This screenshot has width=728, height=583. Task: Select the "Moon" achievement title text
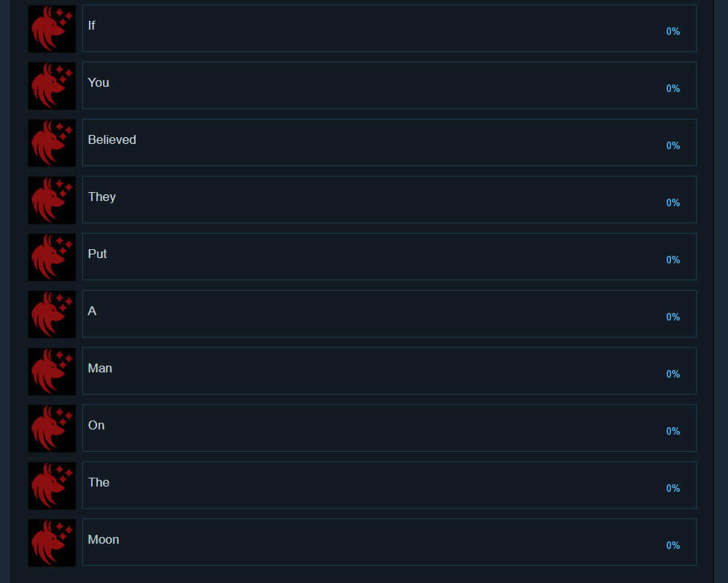point(103,539)
